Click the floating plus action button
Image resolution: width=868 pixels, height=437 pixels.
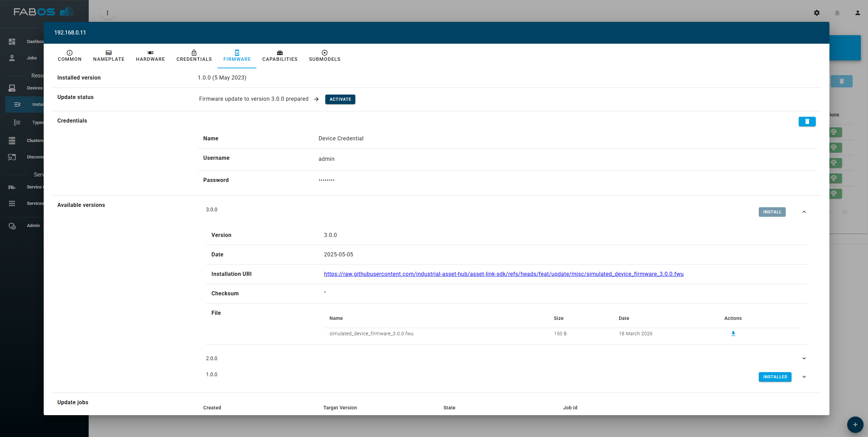[855, 425]
